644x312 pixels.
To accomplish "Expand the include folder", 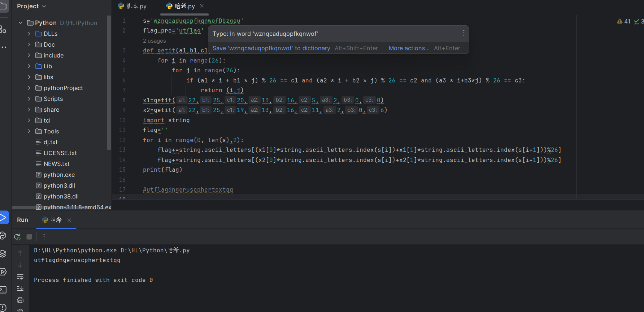I will point(29,55).
